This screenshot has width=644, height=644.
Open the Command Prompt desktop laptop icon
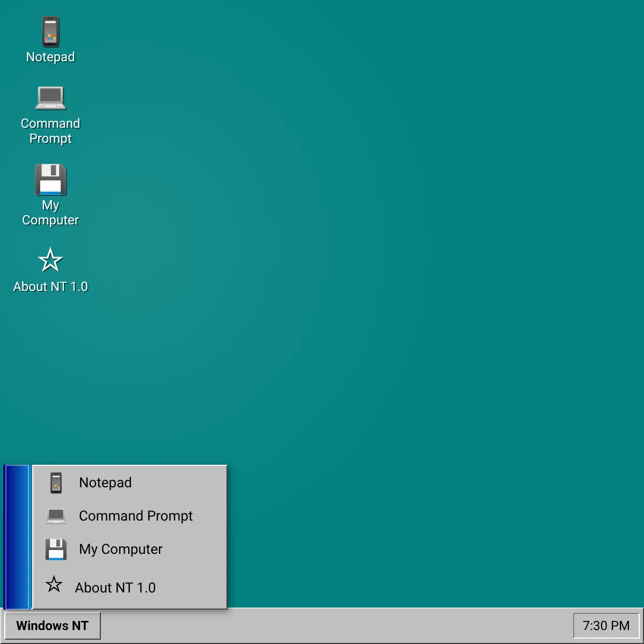pyautogui.click(x=50, y=98)
